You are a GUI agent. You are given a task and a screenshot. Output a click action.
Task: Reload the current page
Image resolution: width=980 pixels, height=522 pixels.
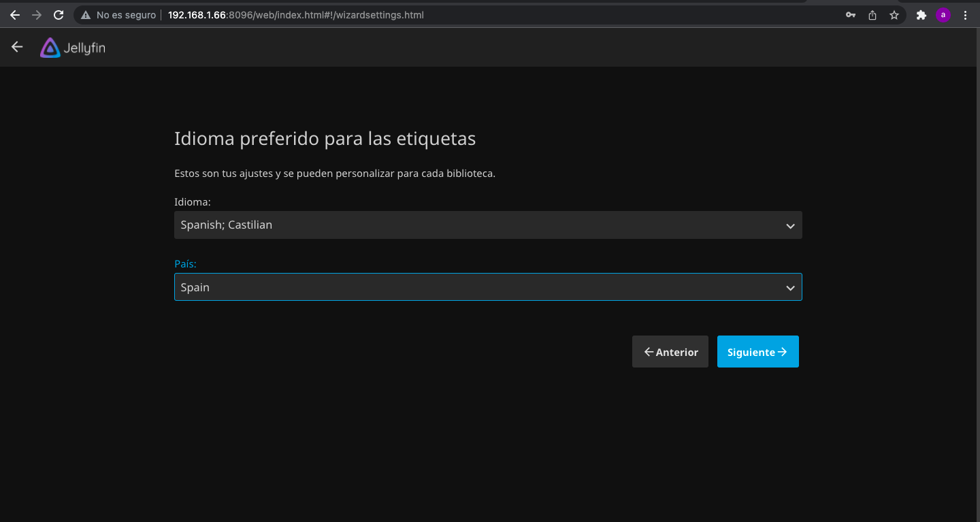(x=59, y=15)
